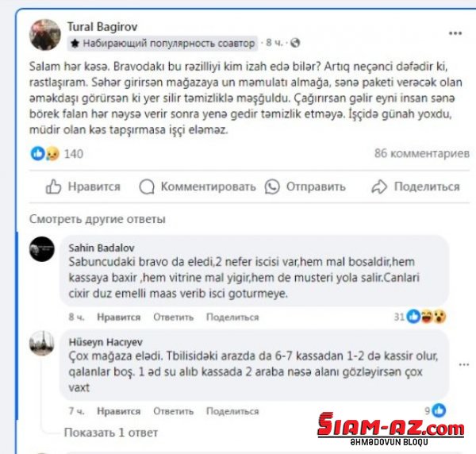Click the Поделиться share arrow icon
Screen dimensions: 476x454
coord(379,187)
